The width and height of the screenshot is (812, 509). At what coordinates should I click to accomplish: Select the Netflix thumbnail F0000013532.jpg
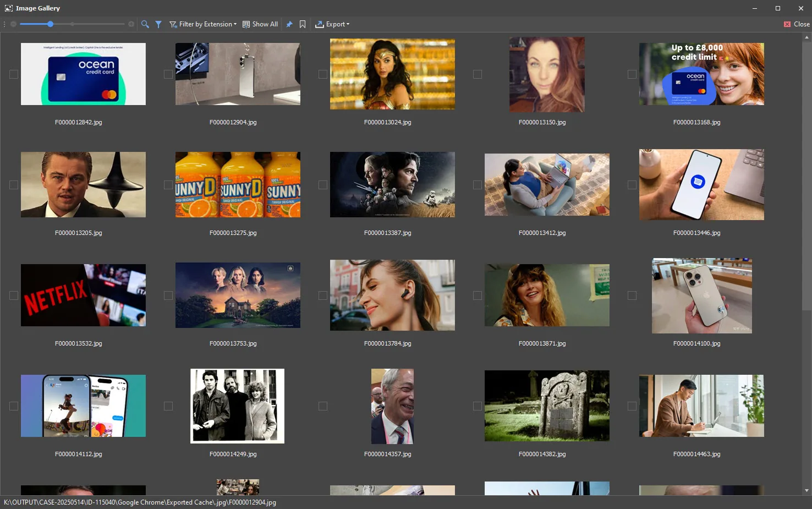[x=83, y=295]
